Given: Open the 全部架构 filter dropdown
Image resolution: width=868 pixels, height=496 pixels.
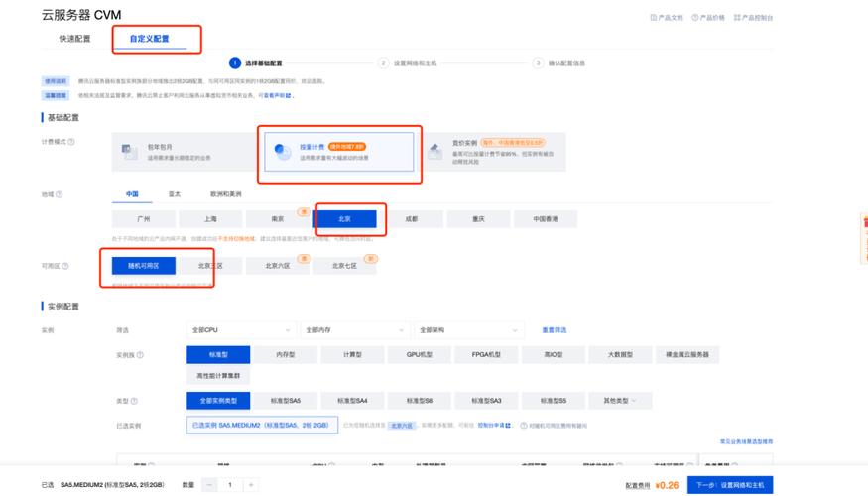Looking at the screenshot, I should 468,330.
